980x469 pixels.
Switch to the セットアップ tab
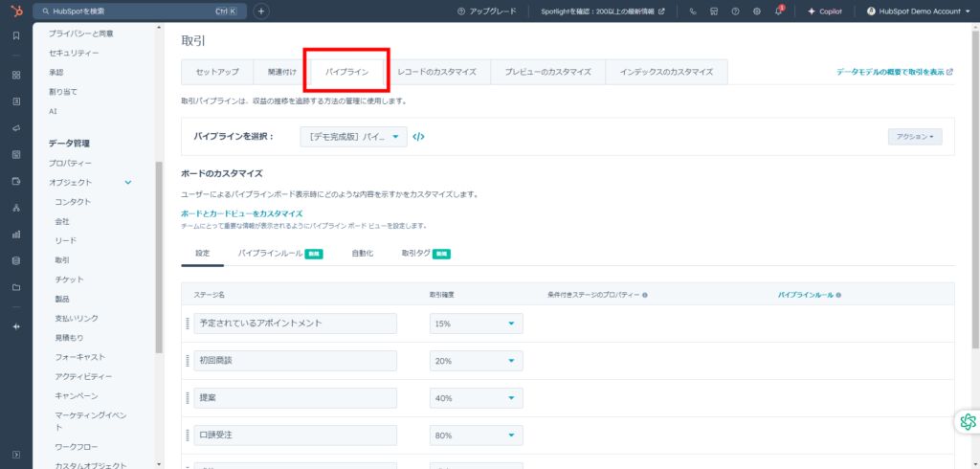pyautogui.click(x=217, y=72)
